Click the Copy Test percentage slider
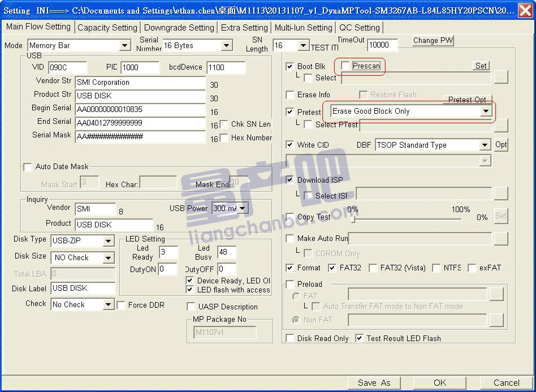This screenshot has height=392, width=536. tap(407, 218)
